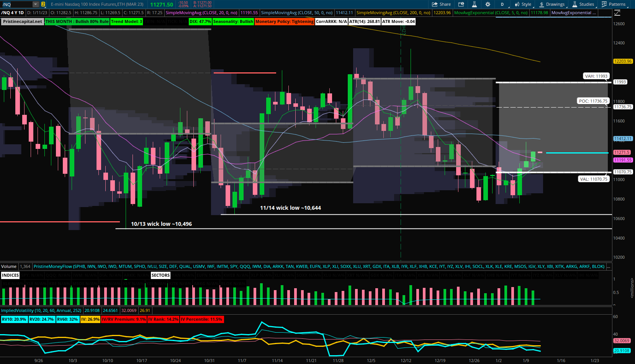
Task: Click the Monetary Policy: Tightening label
Action: pos(285,21)
